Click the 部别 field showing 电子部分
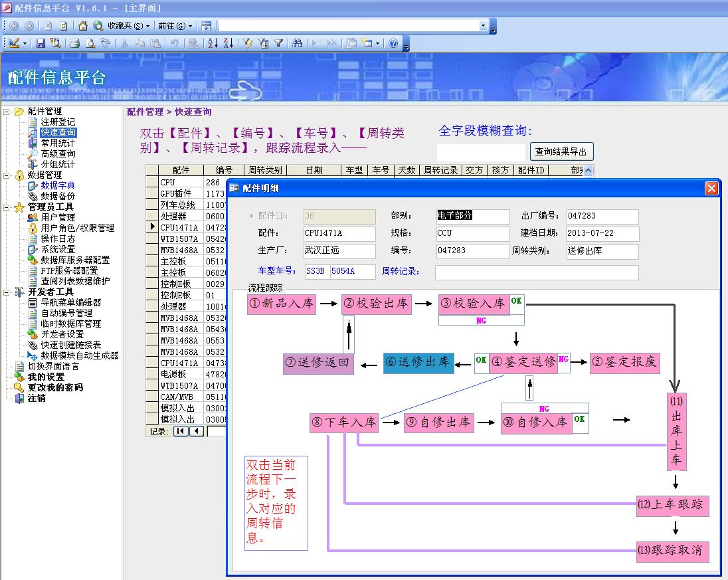Screen dimensions: 728x580 (x=473, y=216)
